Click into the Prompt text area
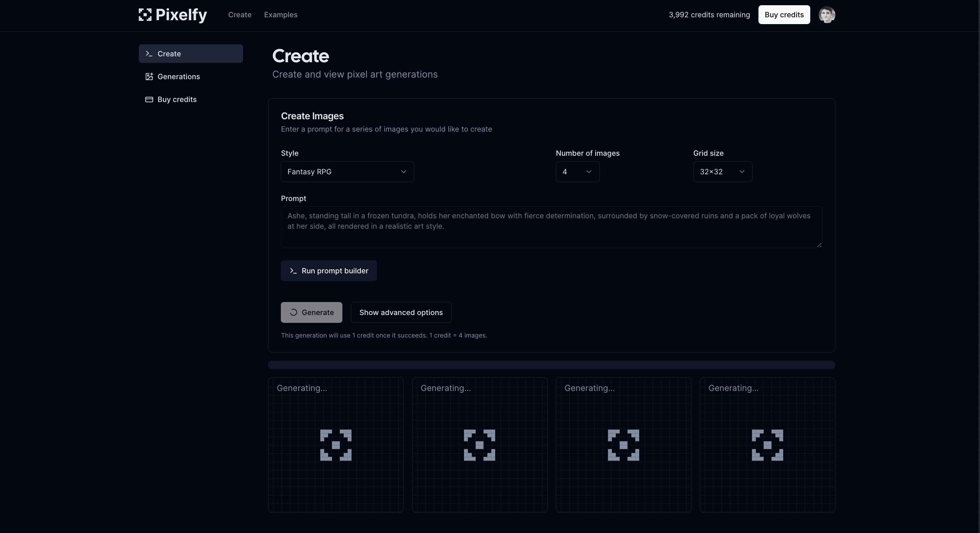Viewport: 980px width, 533px height. pyautogui.click(x=551, y=227)
